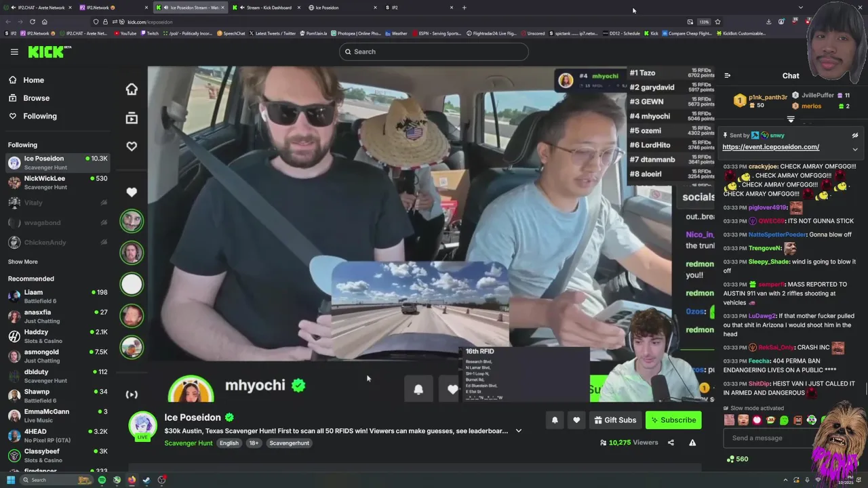Screen dimensions: 868x488
Task: Click the in-stream mhyochi bell icon
Action: click(x=418, y=389)
